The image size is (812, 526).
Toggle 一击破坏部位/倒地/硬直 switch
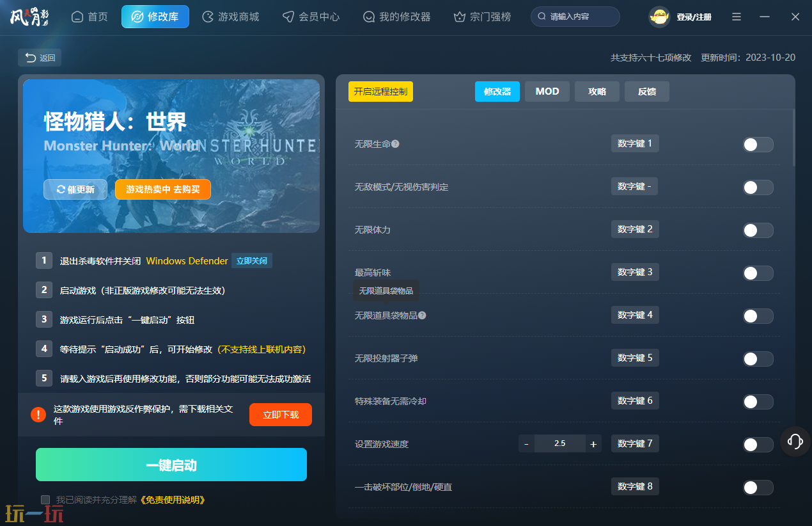pyautogui.click(x=758, y=488)
